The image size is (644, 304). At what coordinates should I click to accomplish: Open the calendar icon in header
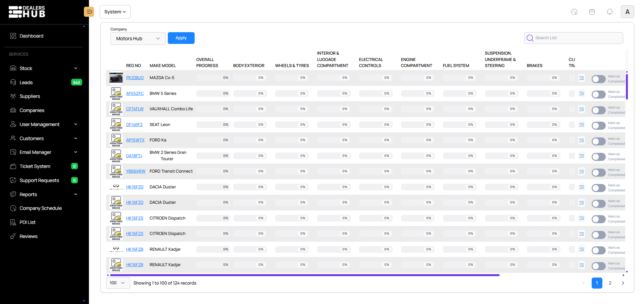click(x=592, y=12)
